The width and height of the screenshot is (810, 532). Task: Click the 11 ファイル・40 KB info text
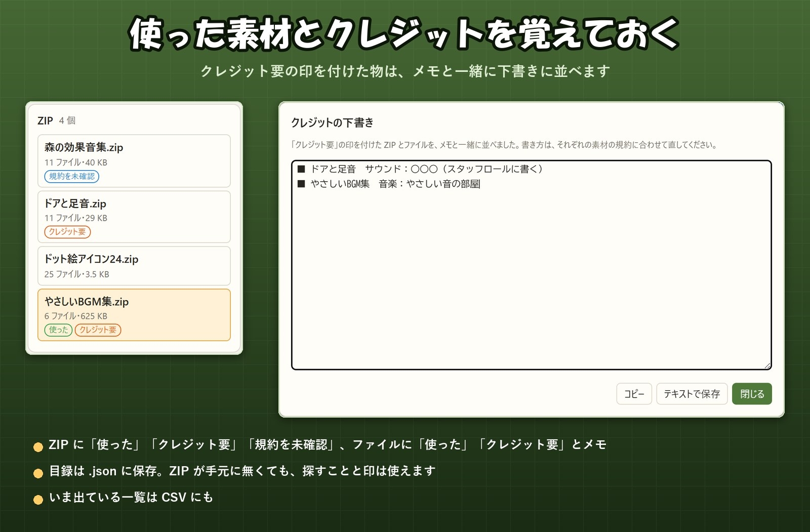(75, 162)
